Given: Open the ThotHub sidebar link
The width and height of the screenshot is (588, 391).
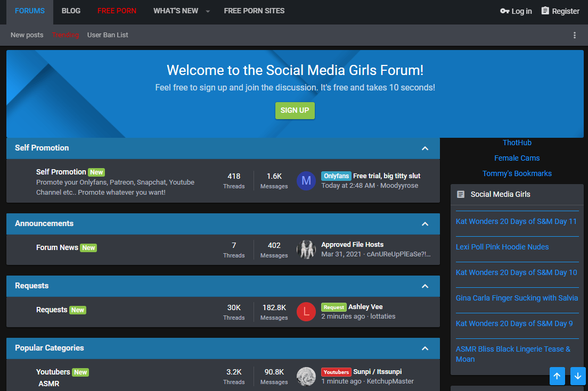Looking at the screenshot, I should (517, 143).
